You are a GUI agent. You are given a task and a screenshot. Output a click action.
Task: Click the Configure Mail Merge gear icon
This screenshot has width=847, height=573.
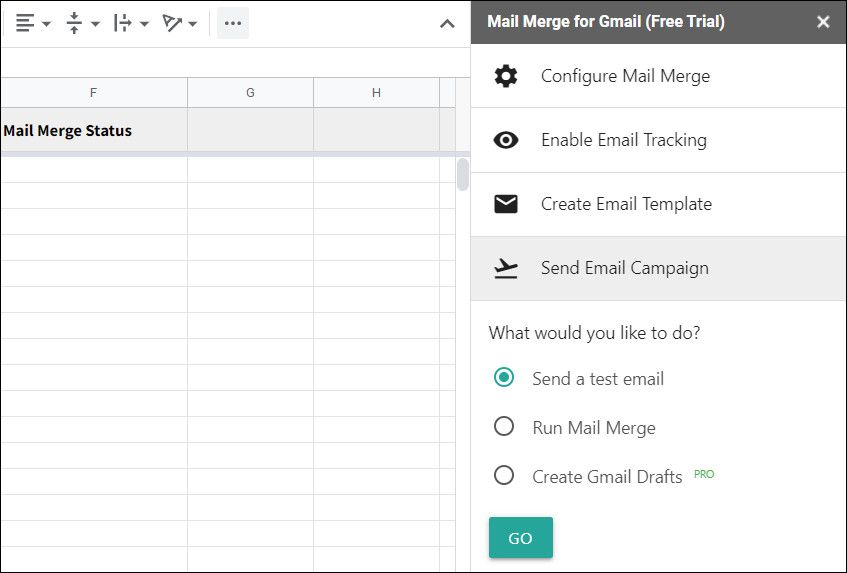[506, 76]
